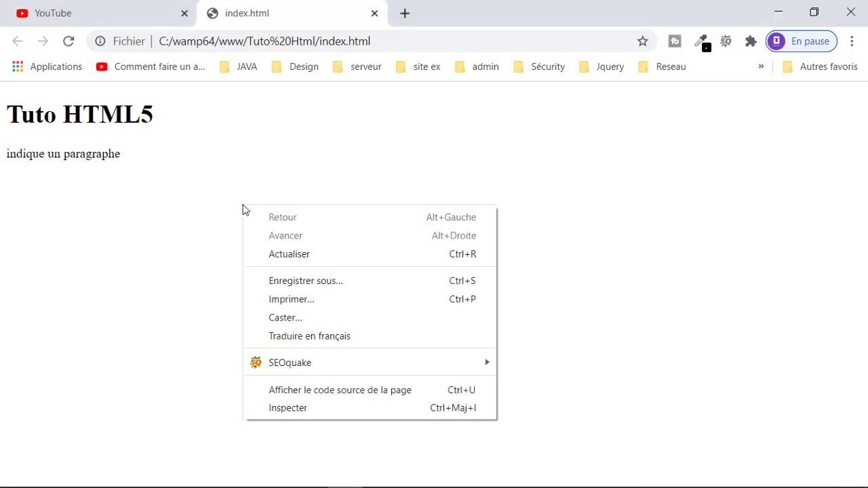The image size is (868, 488).
Task: Open the first extension icon after the star
Action: (x=675, y=41)
